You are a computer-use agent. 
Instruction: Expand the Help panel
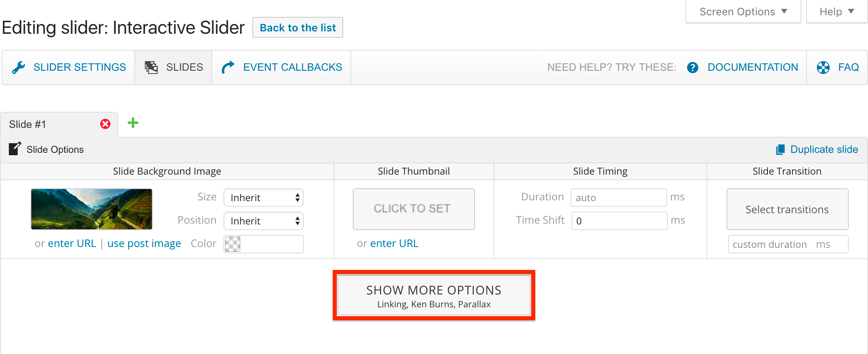pyautogui.click(x=837, y=12)
